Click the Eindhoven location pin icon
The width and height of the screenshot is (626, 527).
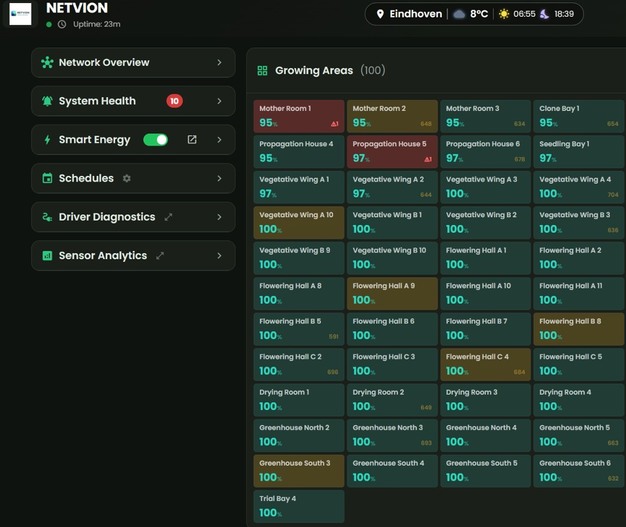[380, 14]
